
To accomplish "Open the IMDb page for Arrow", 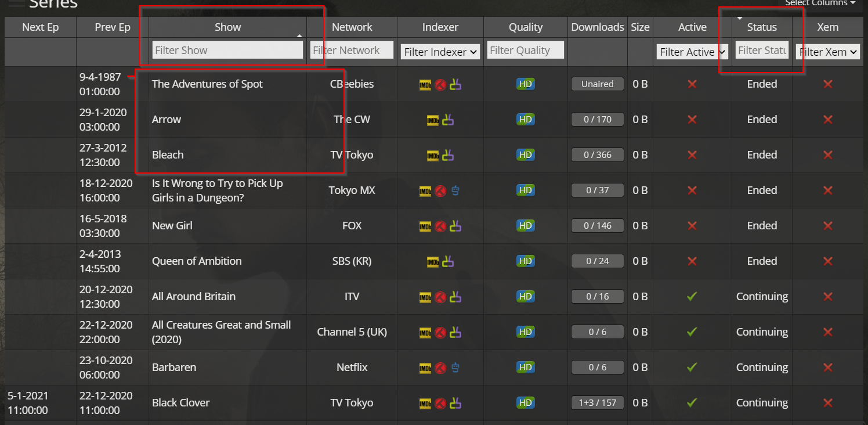I will [432, 120].
